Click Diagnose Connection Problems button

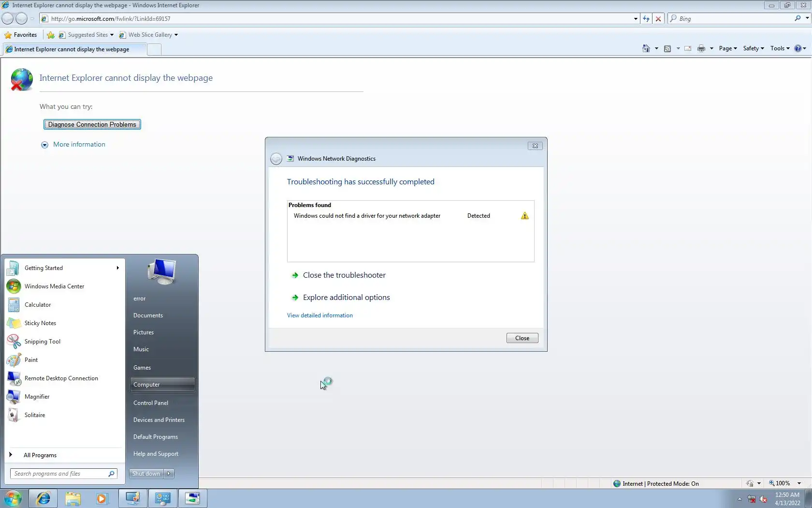(92, 124)
